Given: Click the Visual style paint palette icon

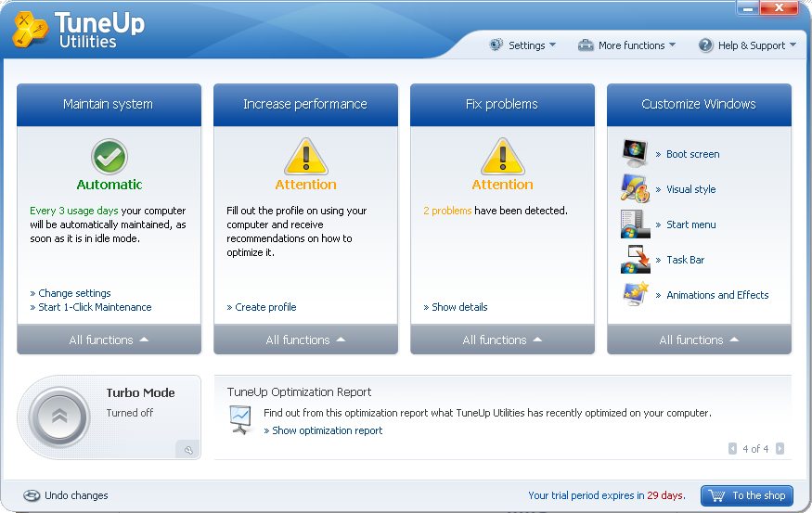Looking at the screenshot, I should pyautogui.click(x=635, y=188).
